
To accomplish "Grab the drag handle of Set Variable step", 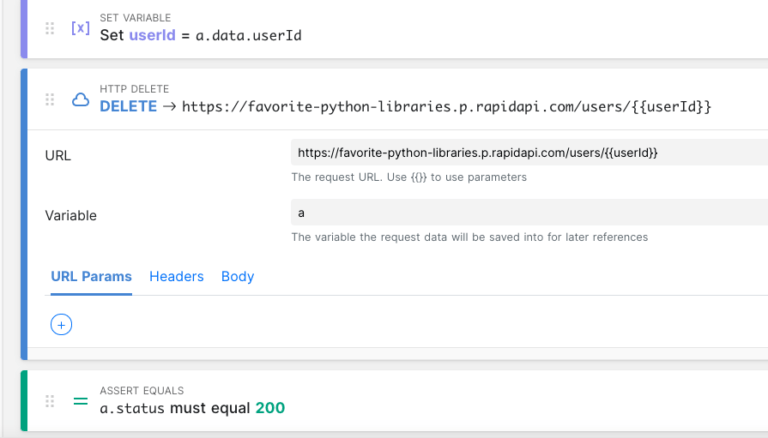I will click(x=50, y=28).
